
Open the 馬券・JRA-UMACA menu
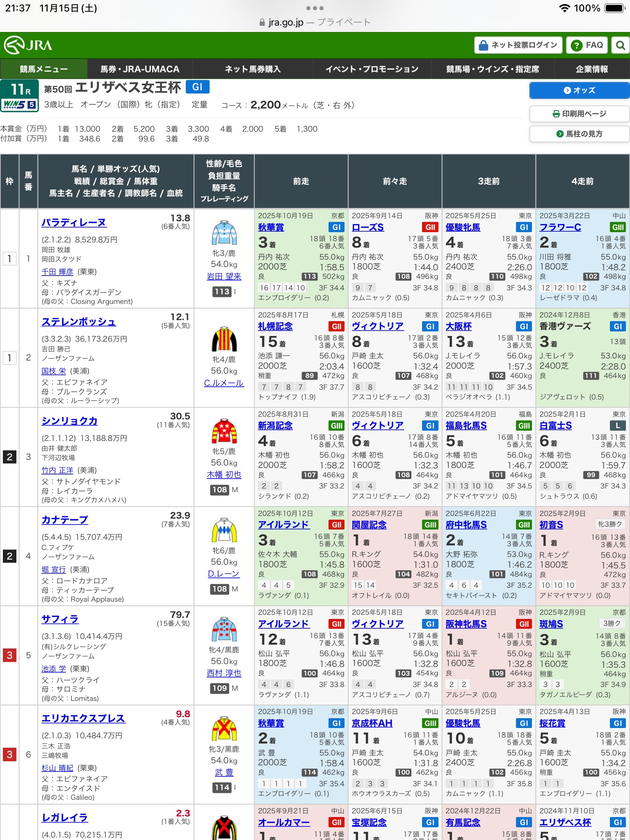[140, 69]
